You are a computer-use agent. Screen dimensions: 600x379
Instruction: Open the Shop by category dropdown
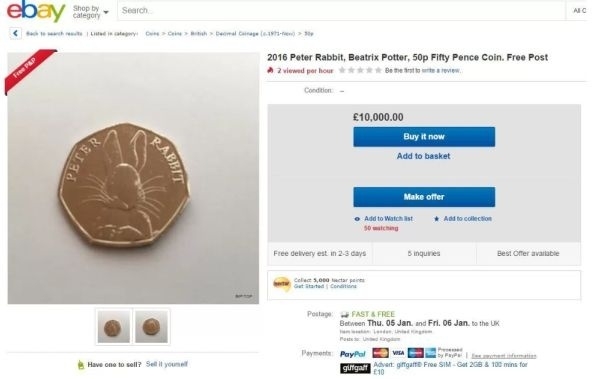(91, 12)
